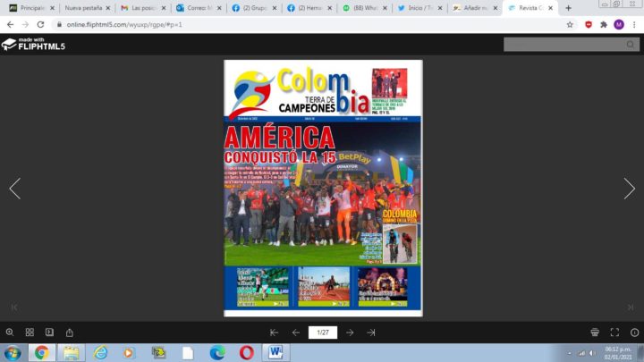Flip to next page with right arrow
The height and width of the screenshot is (362, 644).
tap(629, 189)
